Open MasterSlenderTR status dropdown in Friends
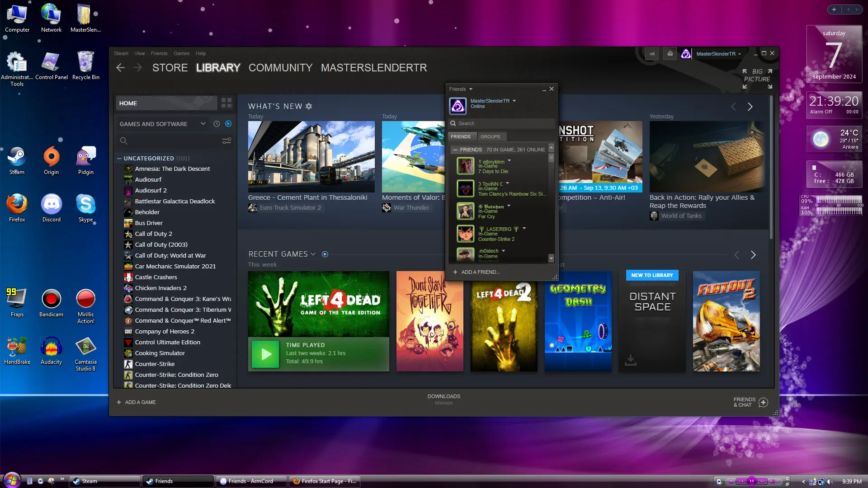The width and height of the screenshot is (868, 488). pos(514,101)
